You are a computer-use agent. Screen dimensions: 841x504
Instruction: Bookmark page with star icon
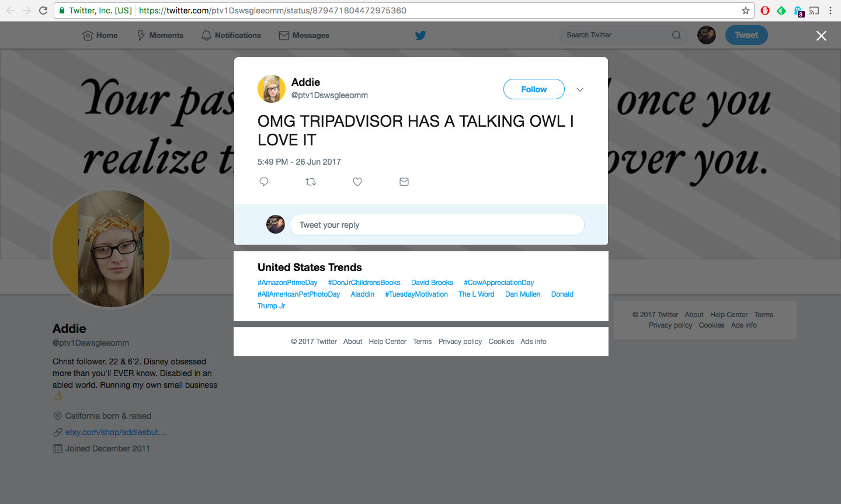click(x=746, y=11)
